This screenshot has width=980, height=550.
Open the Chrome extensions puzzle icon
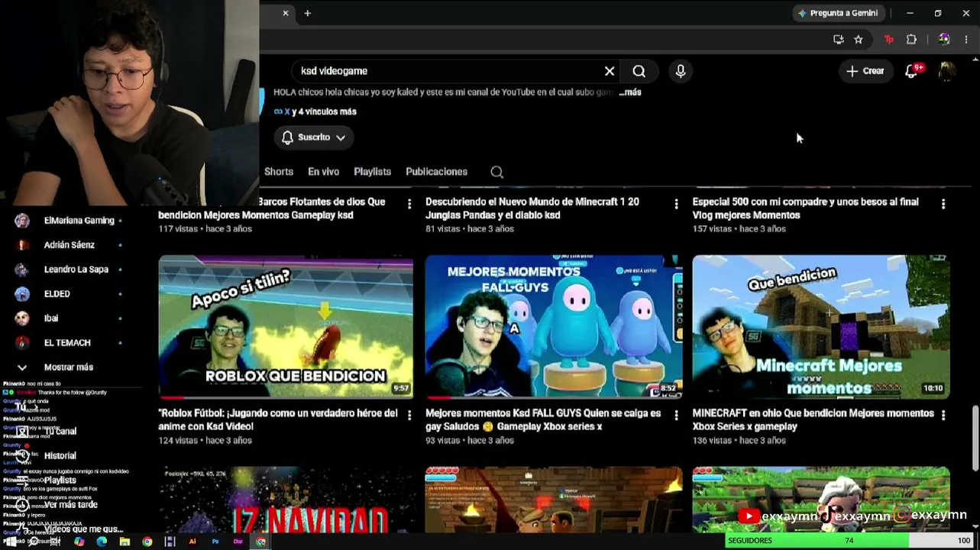[911, 40]
